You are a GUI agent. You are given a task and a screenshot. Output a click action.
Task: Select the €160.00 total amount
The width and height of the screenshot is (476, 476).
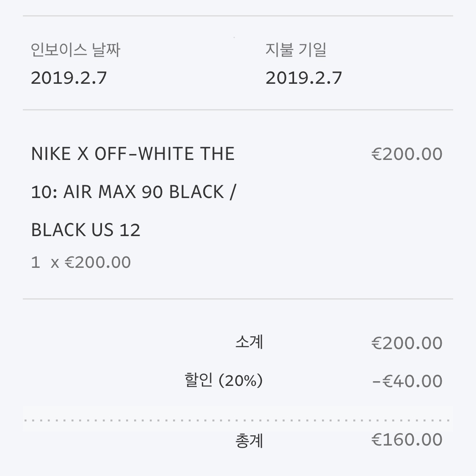pos(407,440)
